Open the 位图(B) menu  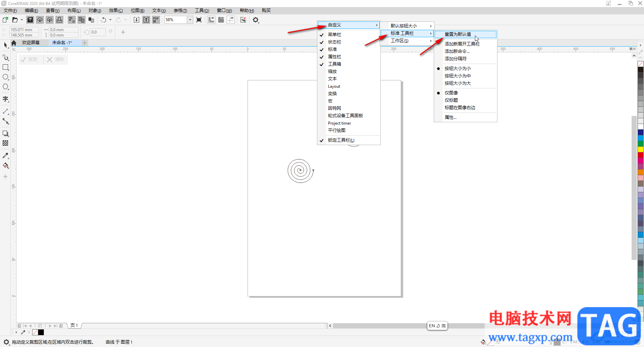click(x=138, y=10)
